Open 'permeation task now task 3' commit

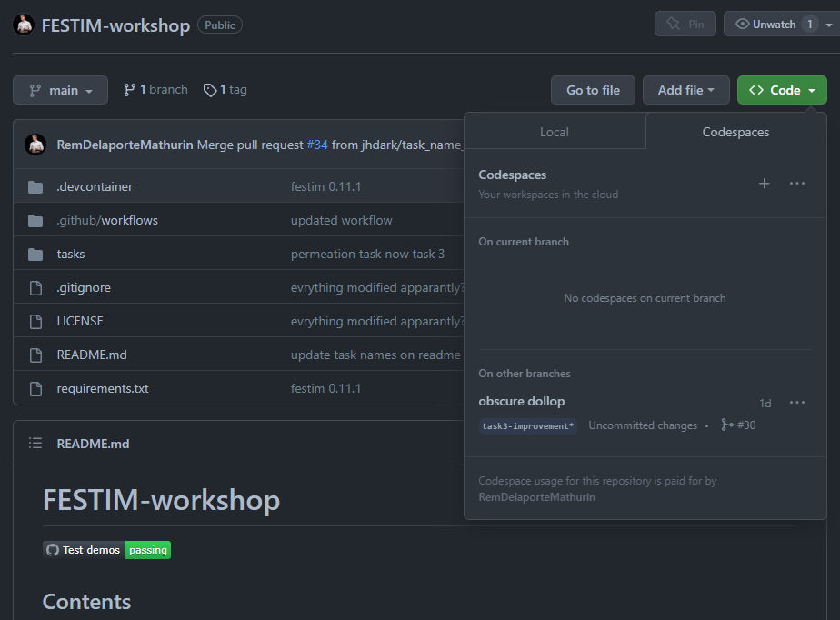367,254
